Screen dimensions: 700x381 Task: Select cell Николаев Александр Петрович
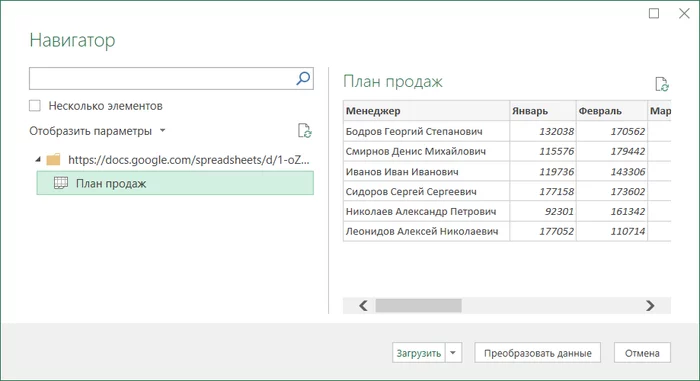(x=426, y=211)
